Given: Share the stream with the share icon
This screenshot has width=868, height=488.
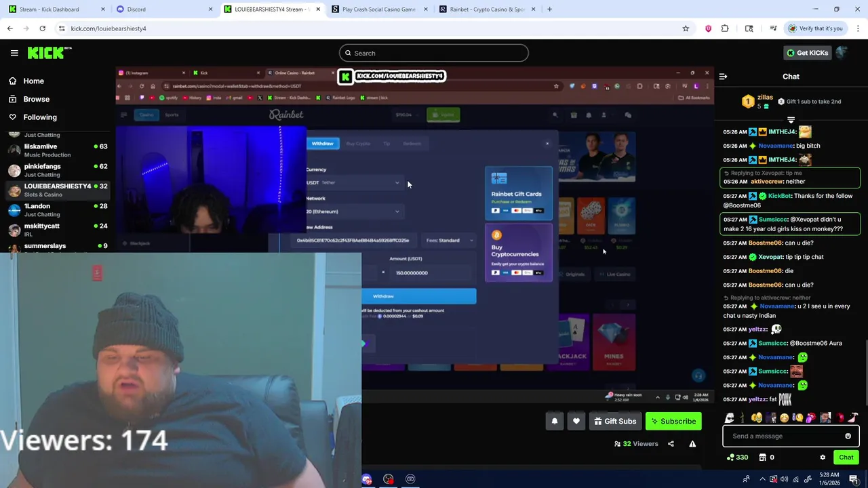Looking at the screenshot, I should pyautogui.click(x=671, y=444).
